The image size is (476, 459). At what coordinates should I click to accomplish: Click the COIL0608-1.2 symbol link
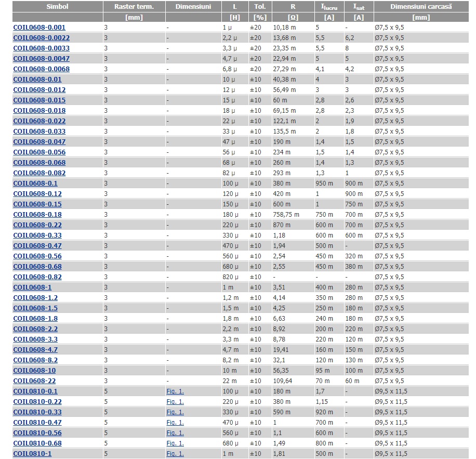[x=35, y=298]
